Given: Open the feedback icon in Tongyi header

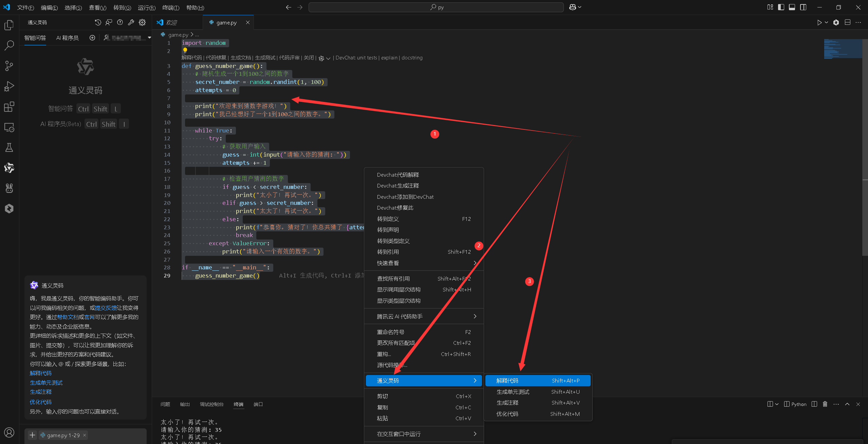Looking at the screenshot, I should (109, 22).
